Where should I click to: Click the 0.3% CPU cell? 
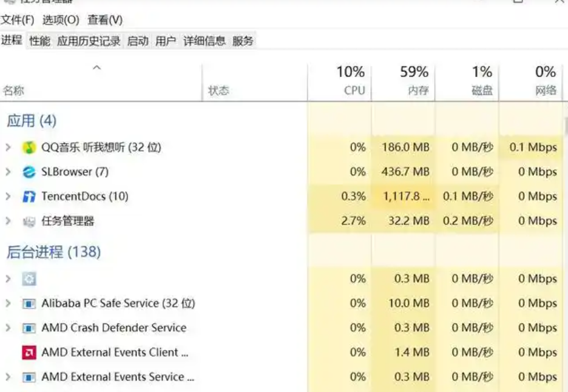[x=339, y=197]
